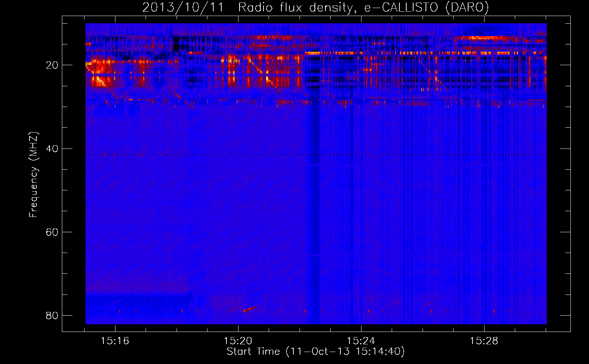Click the '15:16' time tick label

click(115, 341)
